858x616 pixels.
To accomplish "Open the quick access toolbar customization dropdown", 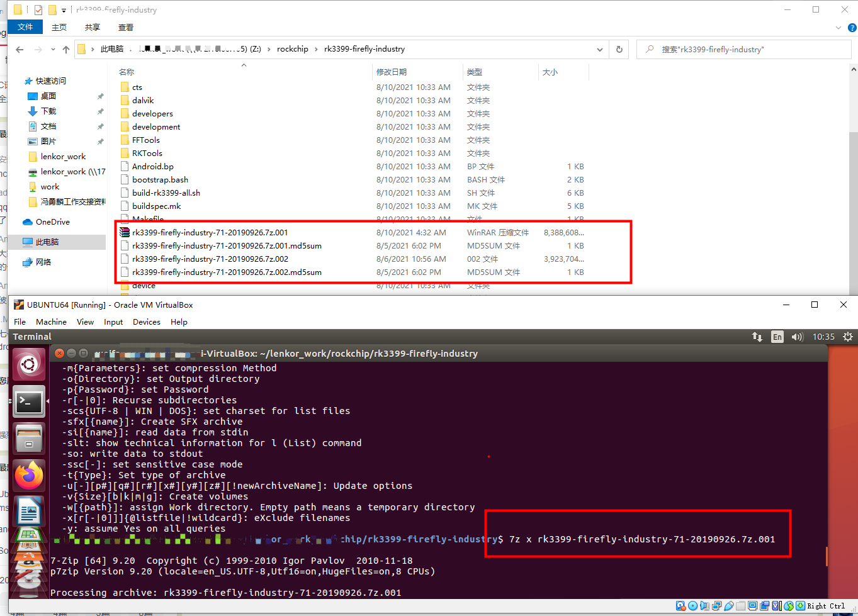I will pos(63,9).
